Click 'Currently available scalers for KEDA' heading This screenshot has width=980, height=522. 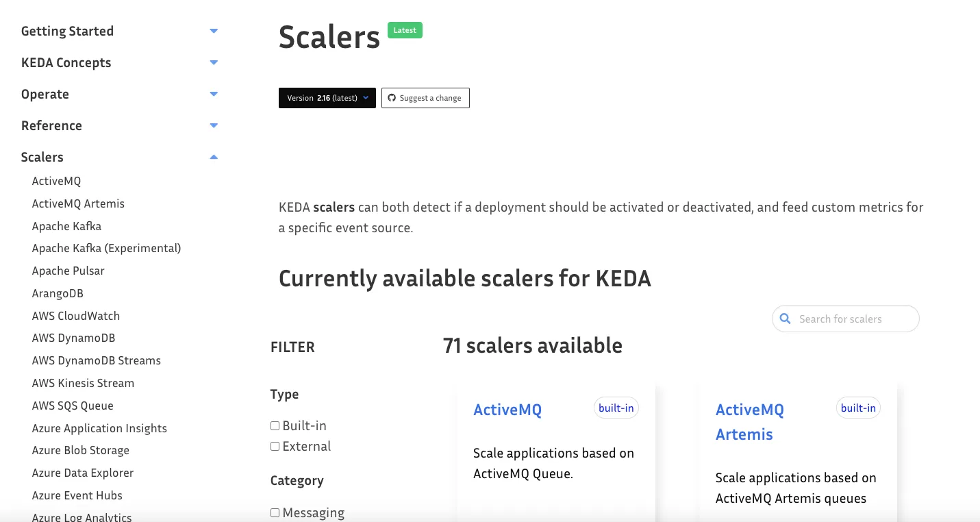point(465,279)
